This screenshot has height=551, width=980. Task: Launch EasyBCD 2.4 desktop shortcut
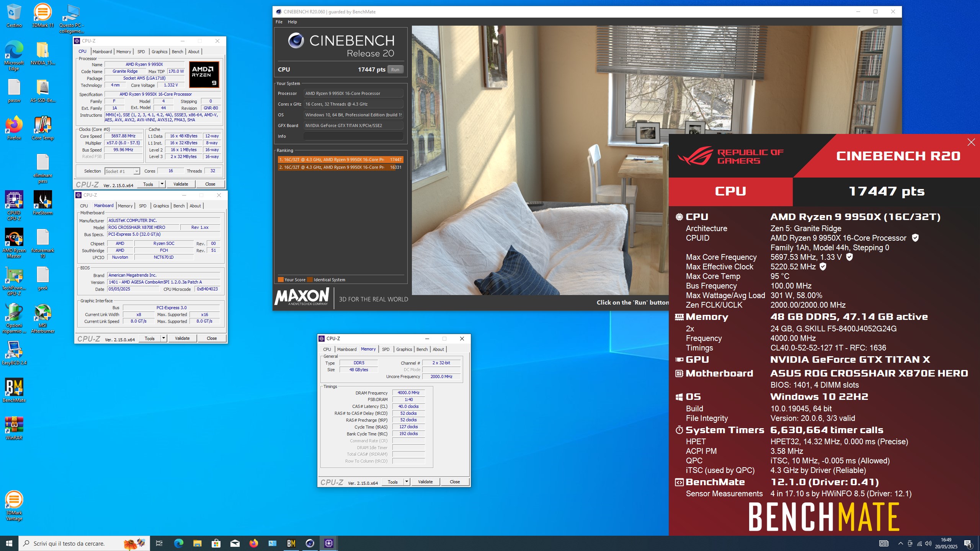pyautogui.click(x=14, y=353)
